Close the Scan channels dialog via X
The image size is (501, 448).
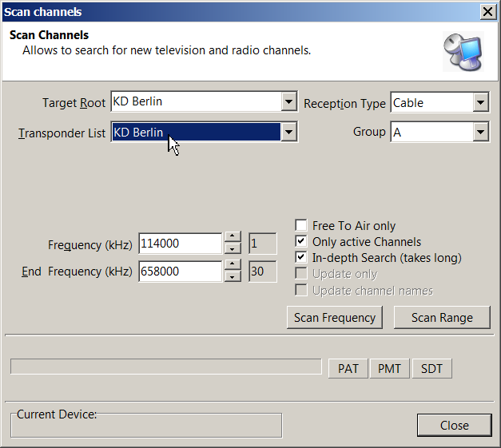[487, 12]
